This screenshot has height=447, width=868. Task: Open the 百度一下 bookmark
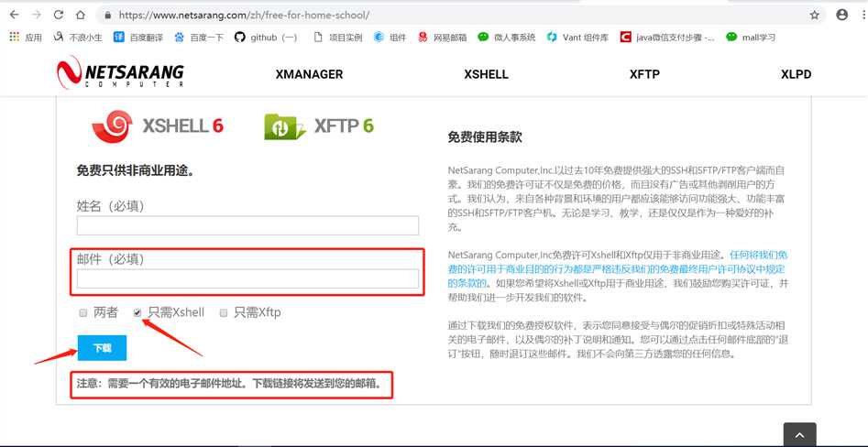[199, 37]
